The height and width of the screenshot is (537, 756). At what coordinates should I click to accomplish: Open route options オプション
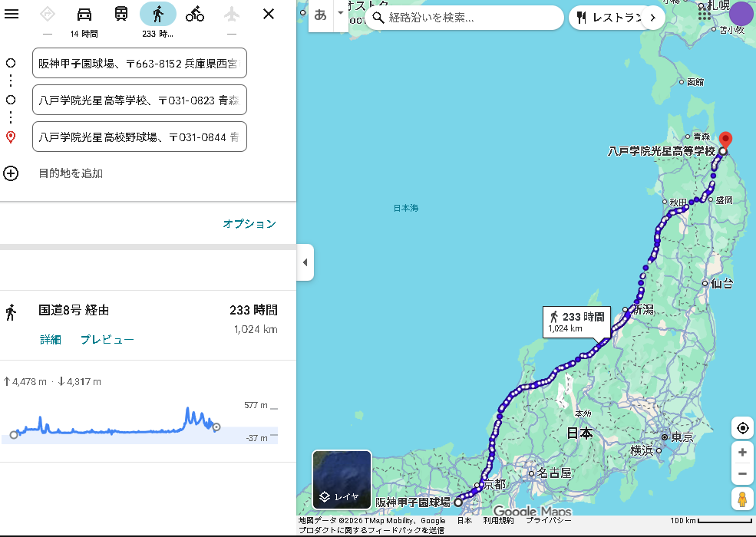click(249, 224)
